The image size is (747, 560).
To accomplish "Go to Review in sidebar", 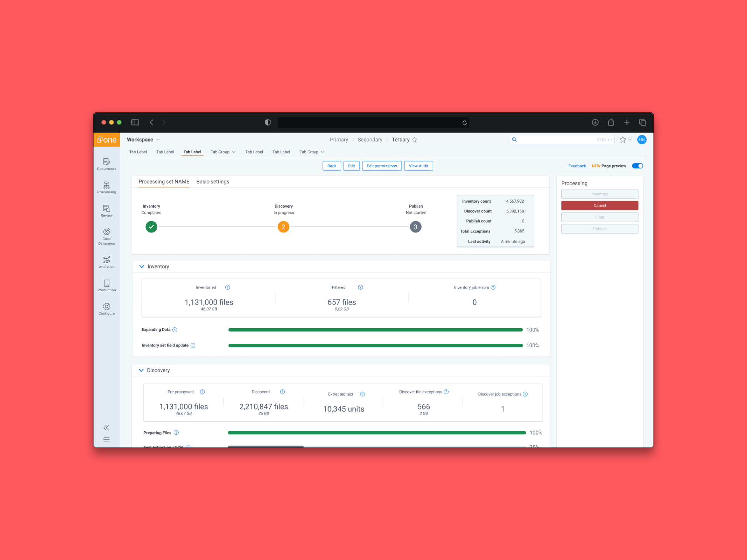I will pyautogui.click(x=106, y=210).
